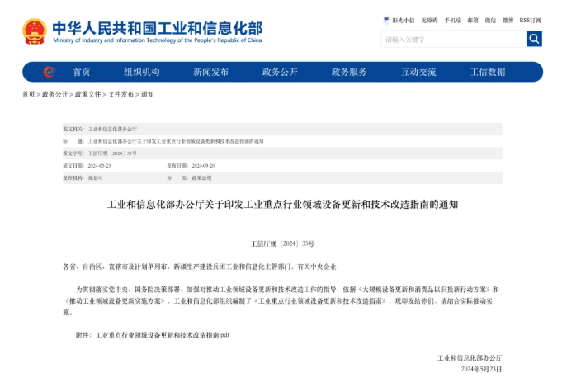This screenshot has height=392, width=562.
Task: Go to 政策文件 in the breadcrumb
Action: [87, 94]
